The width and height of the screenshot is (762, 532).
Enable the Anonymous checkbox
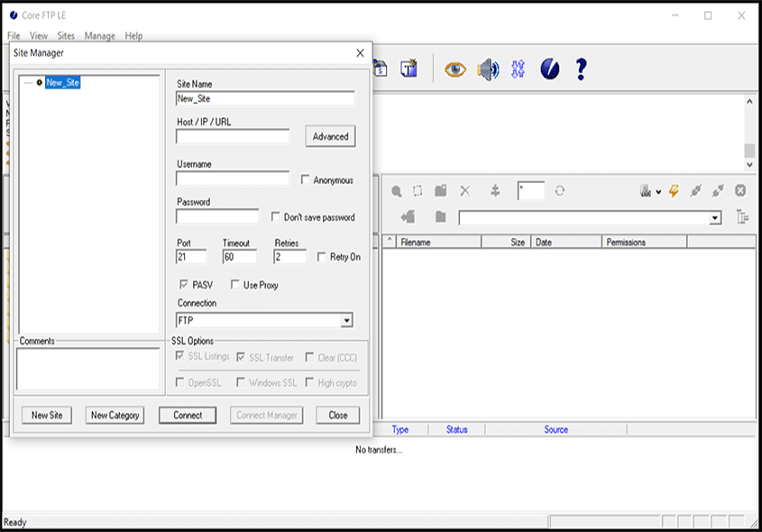[306, 180]
